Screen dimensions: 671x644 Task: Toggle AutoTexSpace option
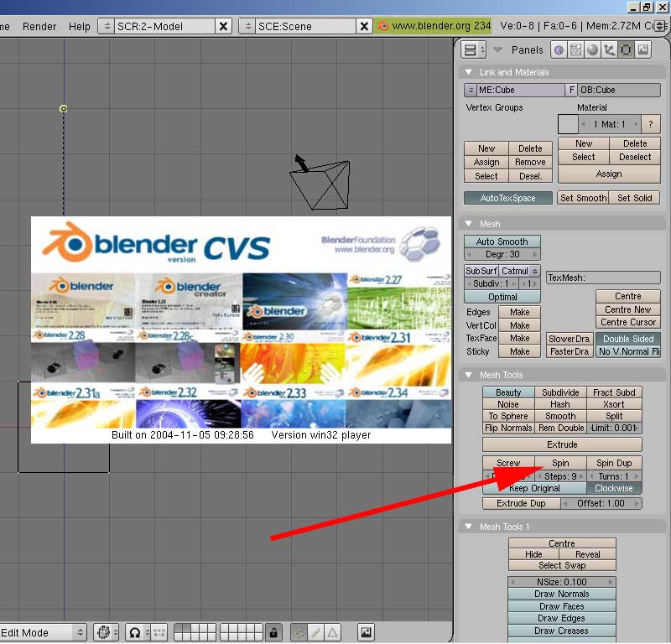pos(508,198)
